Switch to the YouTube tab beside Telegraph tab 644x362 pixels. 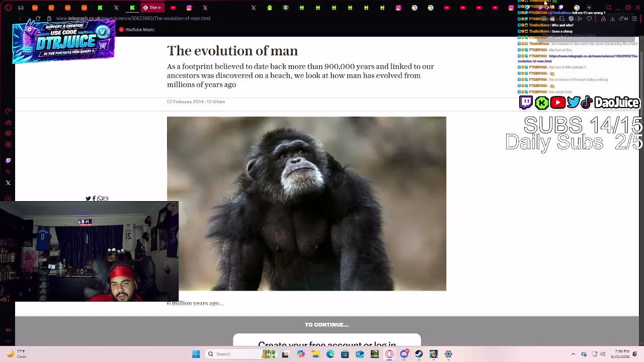(173, 8)
